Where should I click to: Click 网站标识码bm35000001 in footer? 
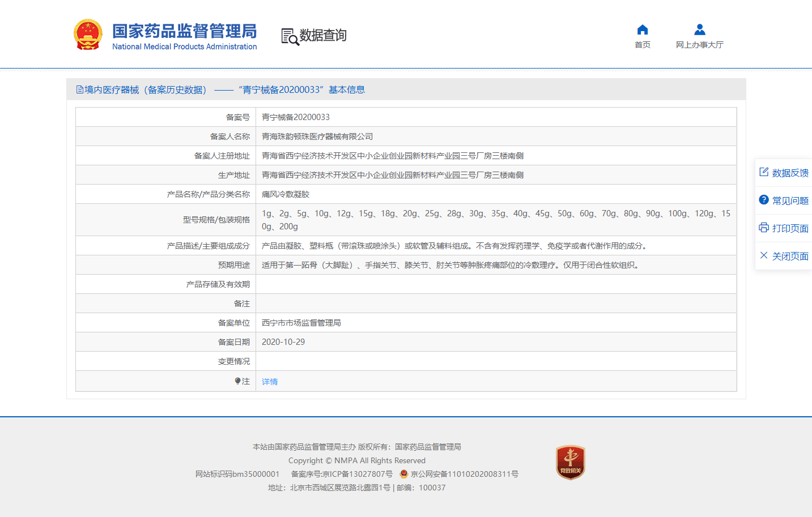pos(237,474)
